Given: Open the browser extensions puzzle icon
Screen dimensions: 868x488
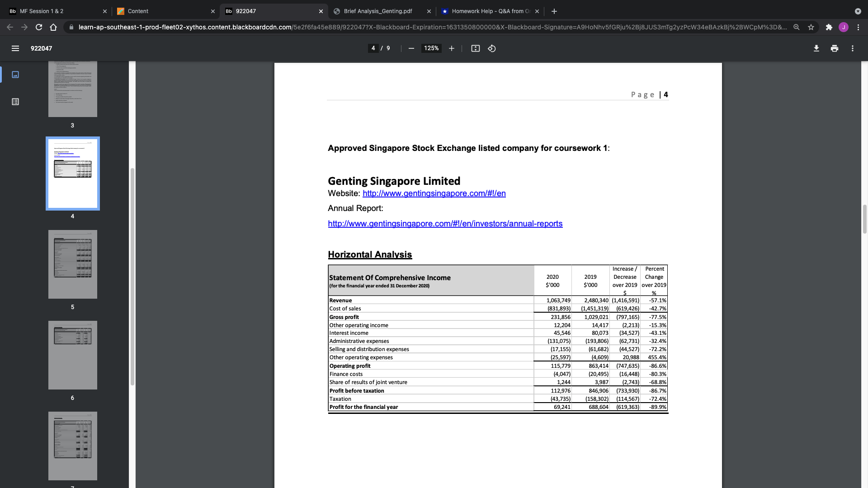Looking at the screenshot, I should tap(829, 27).
